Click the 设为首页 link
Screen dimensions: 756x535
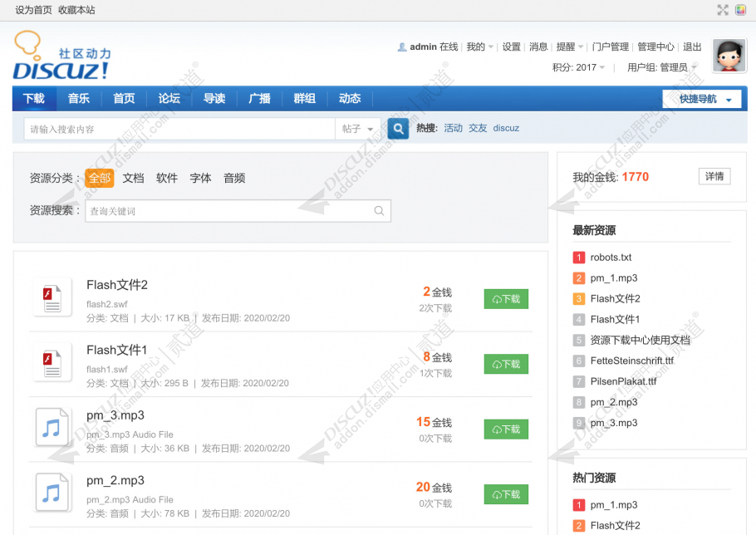[34, 10]
